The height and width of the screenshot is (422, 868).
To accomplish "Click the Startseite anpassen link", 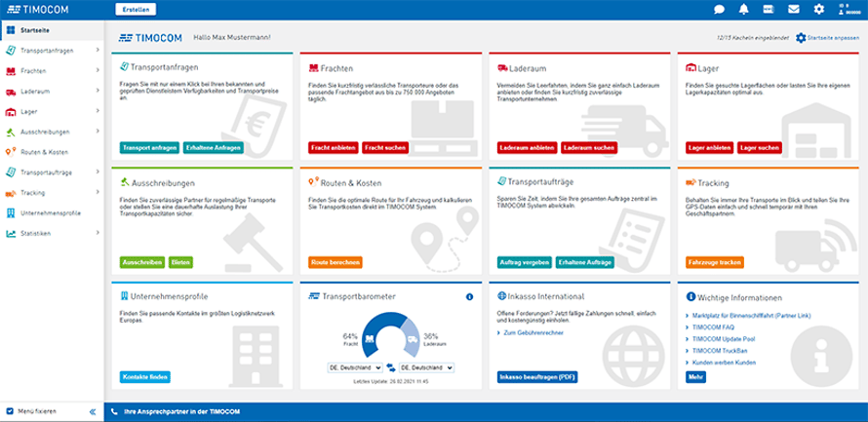I will (x=833, y=38).
